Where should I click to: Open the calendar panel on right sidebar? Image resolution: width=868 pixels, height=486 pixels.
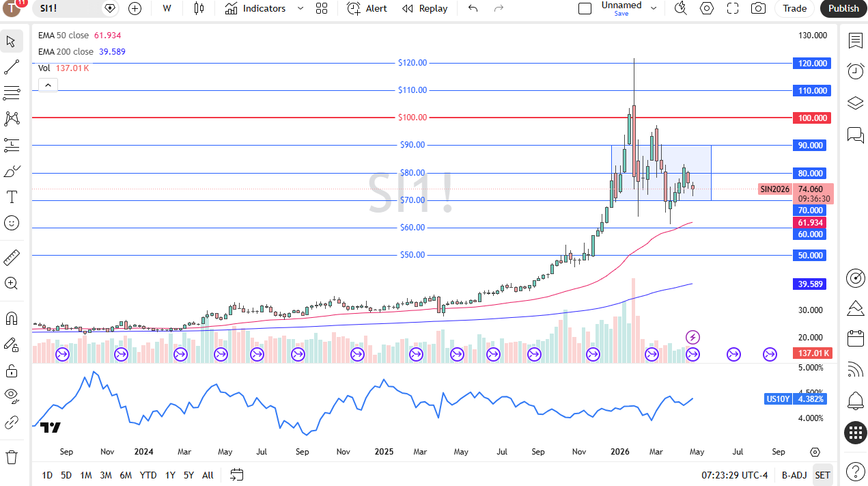[855, 338]
